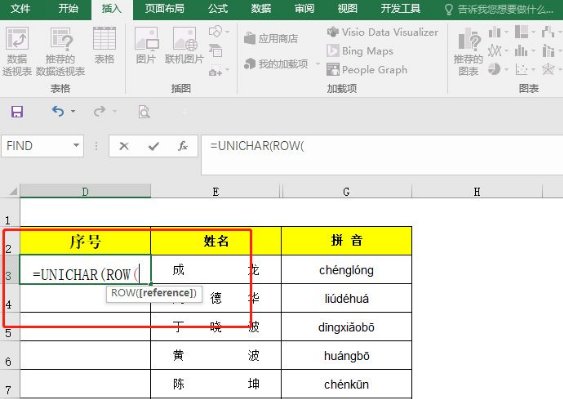
Task: Click the Waterfall chart icon
Action: pyautogui.click(x=548, y=32)
